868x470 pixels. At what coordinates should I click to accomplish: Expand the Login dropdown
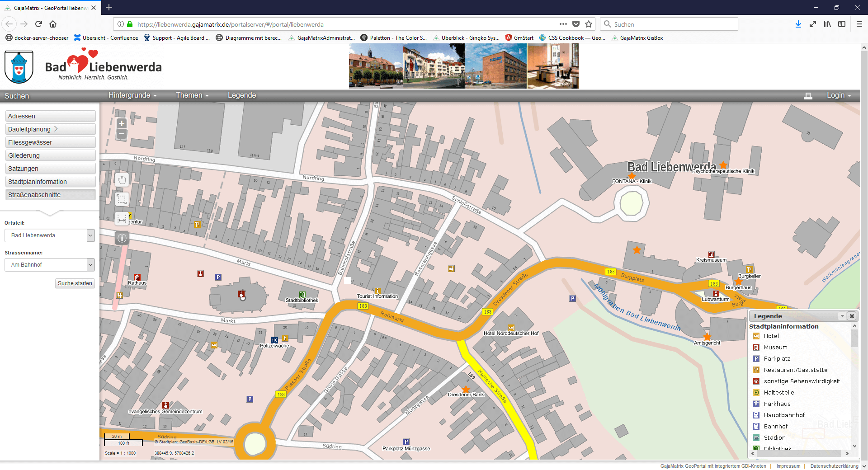coord(839,95)
